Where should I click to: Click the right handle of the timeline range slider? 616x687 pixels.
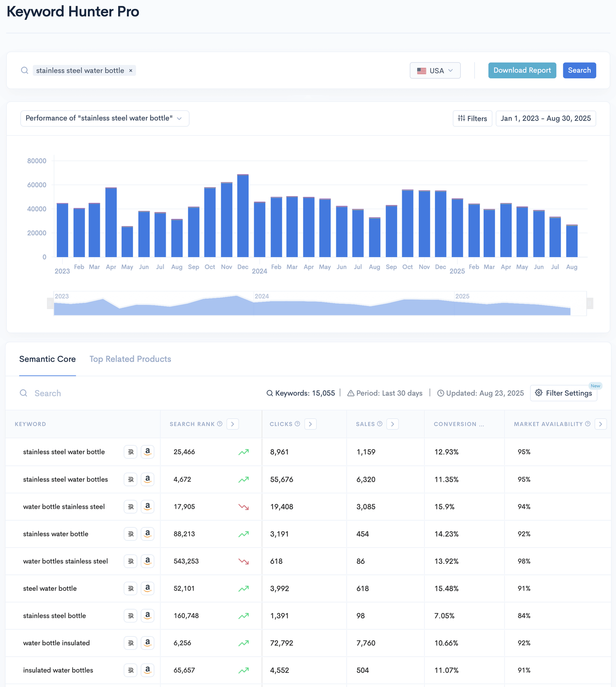coord(590,303)
